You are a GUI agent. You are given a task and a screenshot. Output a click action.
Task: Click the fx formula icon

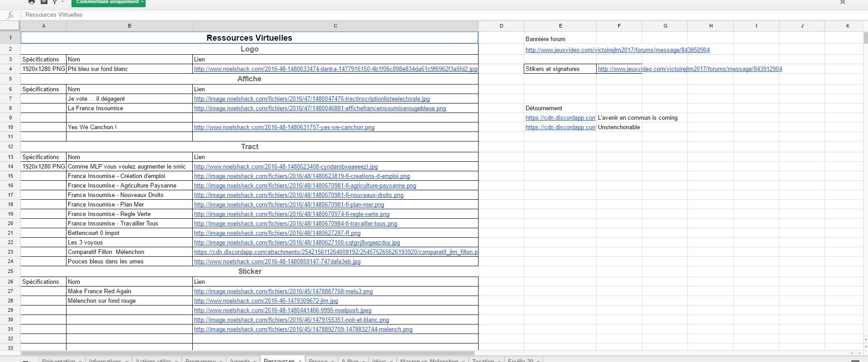point(10,15)
